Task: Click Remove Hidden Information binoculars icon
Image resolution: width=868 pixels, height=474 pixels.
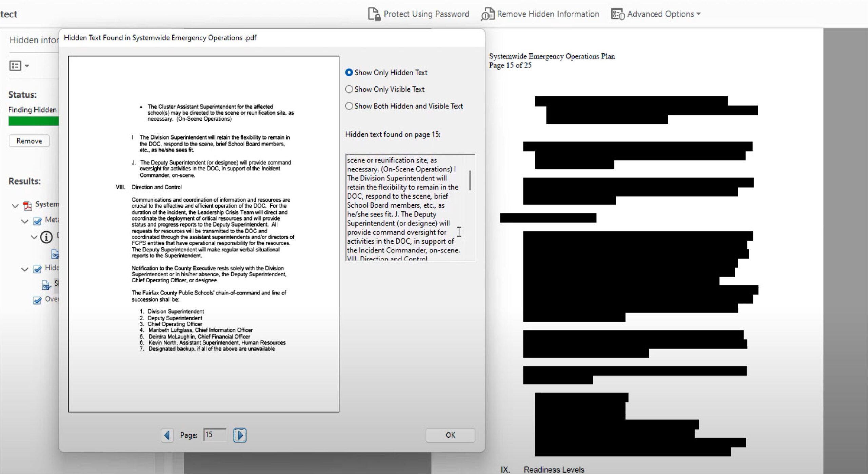Action: (487, 14)
